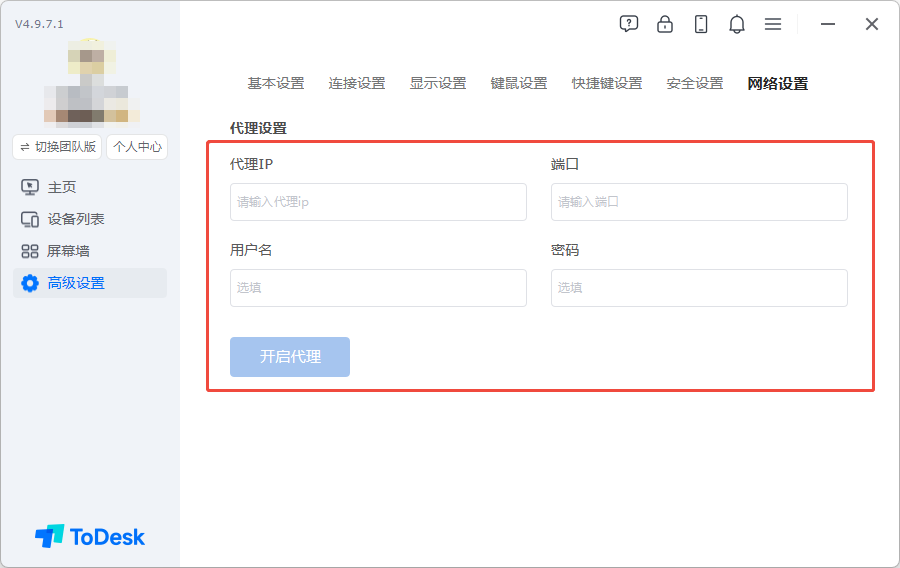The width and height of the screenshot is (900, 568).
Task: Click the 开启代理 button
Action: click(290, 357)
